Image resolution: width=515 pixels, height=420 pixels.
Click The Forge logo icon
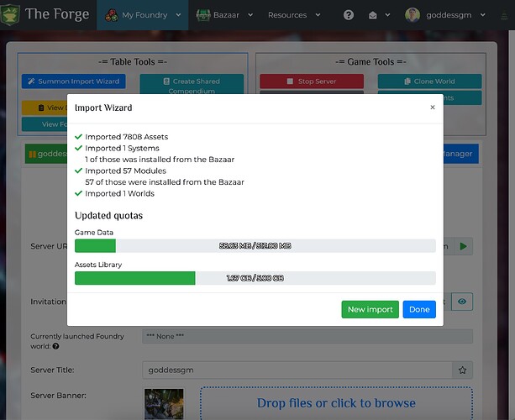tap(10, 14)
